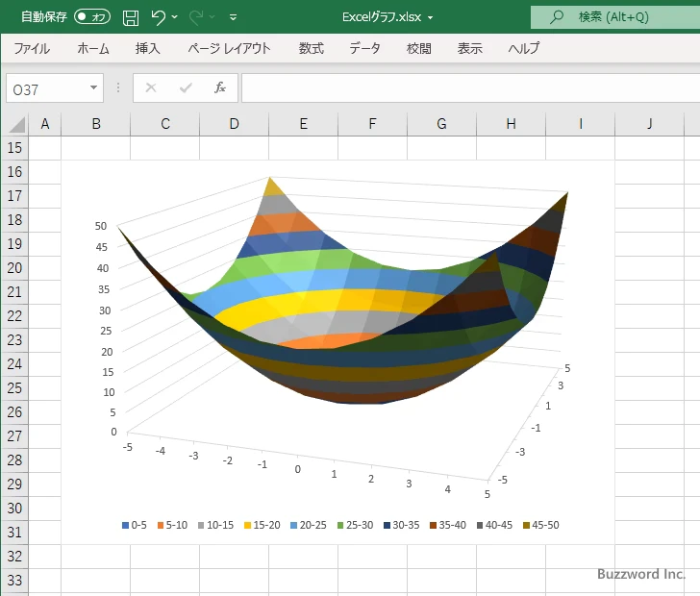Viewport: 700px width, 596px height.
Task: Click the 20-25 legend entry text
Action: [x=312, y=525]
